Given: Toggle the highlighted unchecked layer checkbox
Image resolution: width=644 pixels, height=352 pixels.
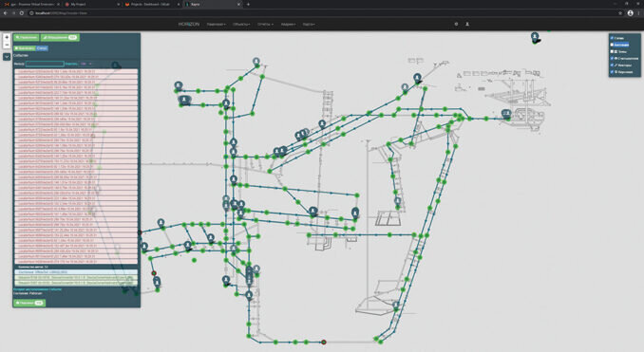Looking at the screenshot, I should pyautogui.click(x=612, y=45).
